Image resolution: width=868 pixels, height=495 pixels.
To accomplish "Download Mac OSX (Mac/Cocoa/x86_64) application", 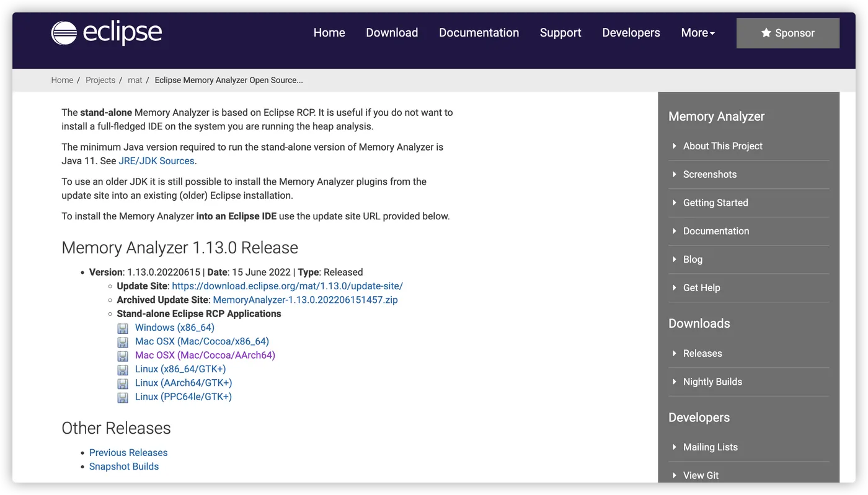I will (202, 341).
